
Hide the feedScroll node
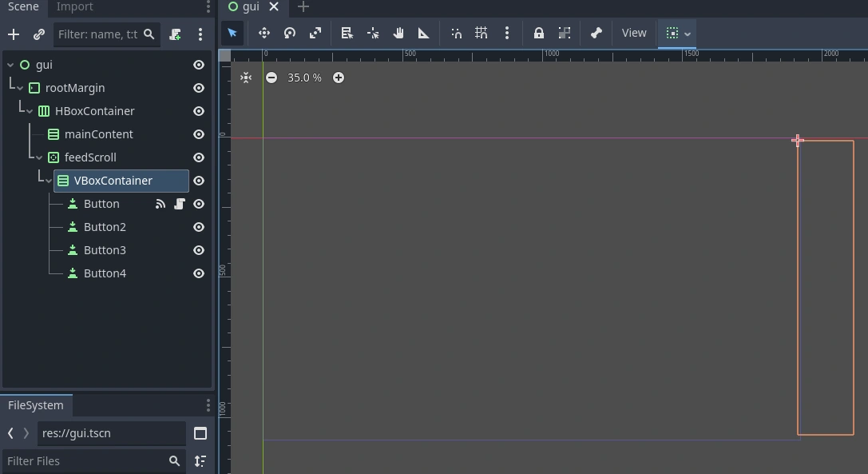click(x=199, y=157)
